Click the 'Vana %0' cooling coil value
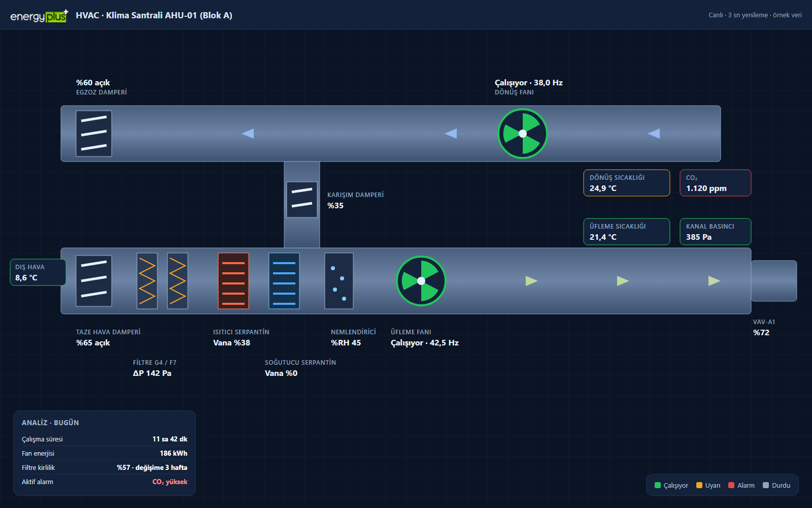812x508 pixels. tap(281, 373)
